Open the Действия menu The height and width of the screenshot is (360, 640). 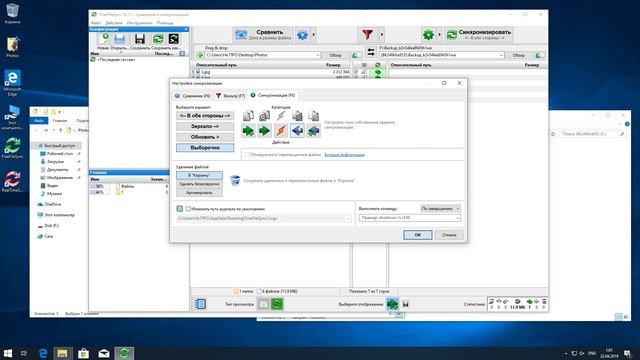pyautogui.click(x=113, y=23)
